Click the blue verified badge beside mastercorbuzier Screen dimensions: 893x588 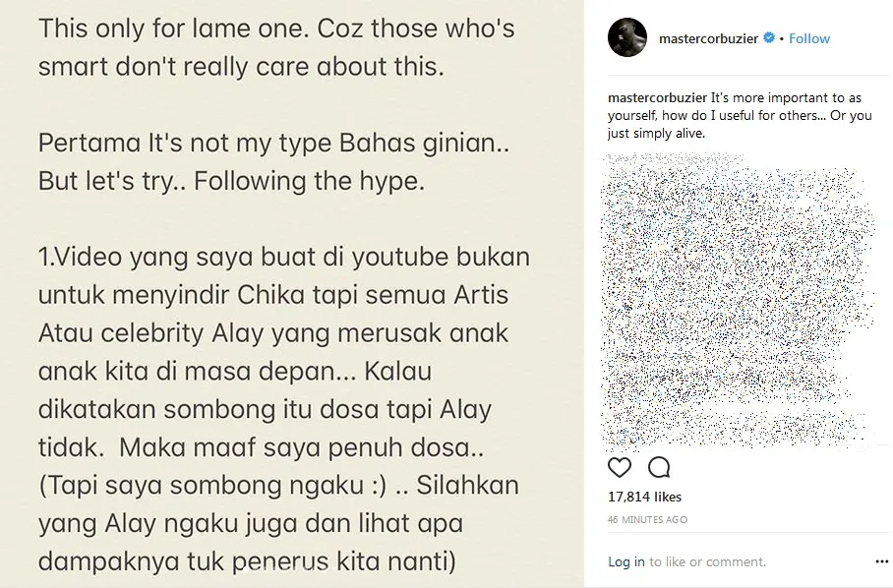pyautogui.click(x=768, y=38)
